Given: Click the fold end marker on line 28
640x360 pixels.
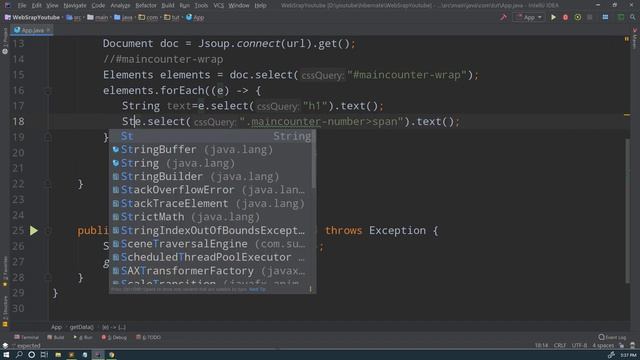Looking at the screenshot, I should point(48,278).
